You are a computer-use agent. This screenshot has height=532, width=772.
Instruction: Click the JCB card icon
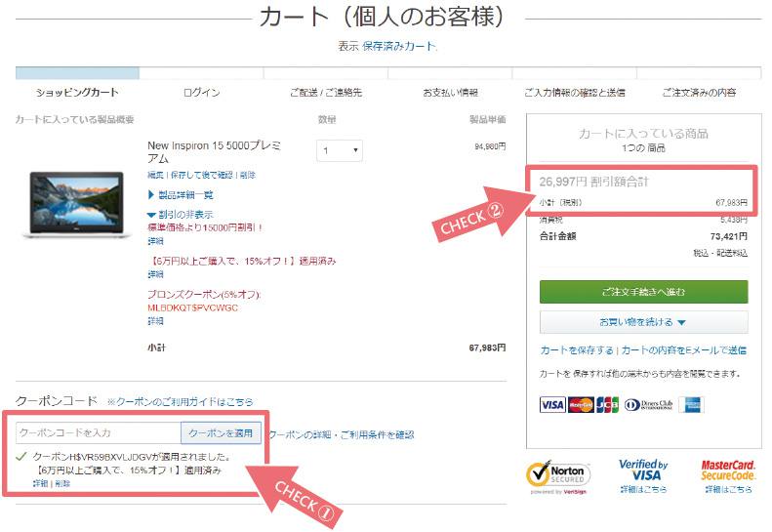point(608,405)
